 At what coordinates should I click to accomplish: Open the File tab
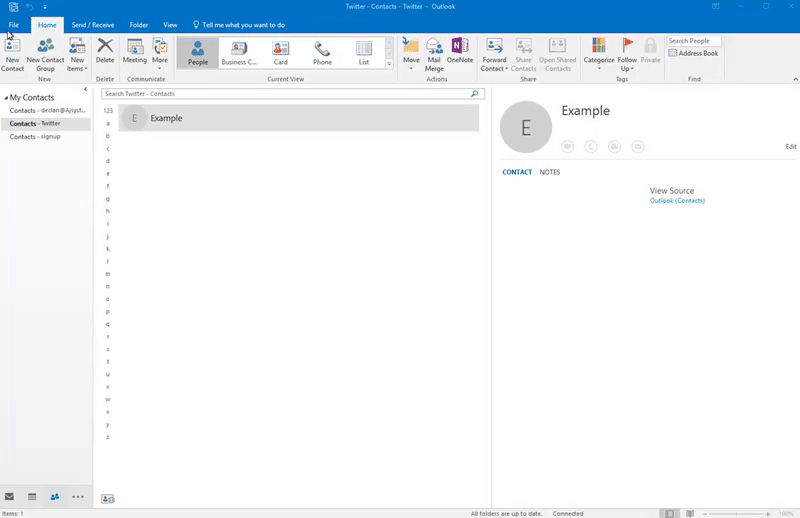(x=14, y=24)
